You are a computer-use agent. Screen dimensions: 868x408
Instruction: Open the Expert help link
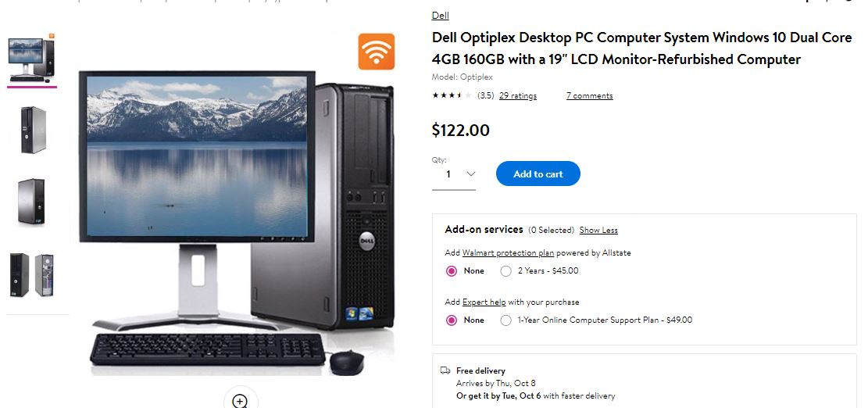[x=484, y=302]
